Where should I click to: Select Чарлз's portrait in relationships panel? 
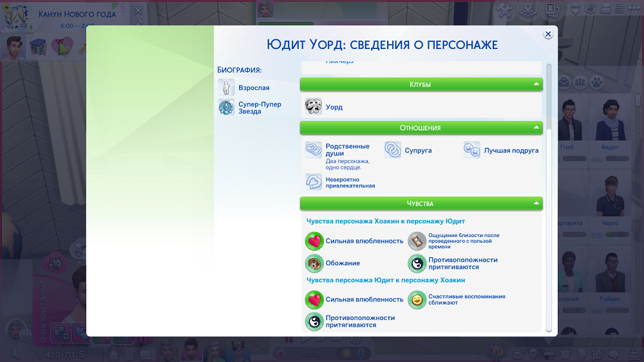[x=611, y=196]
